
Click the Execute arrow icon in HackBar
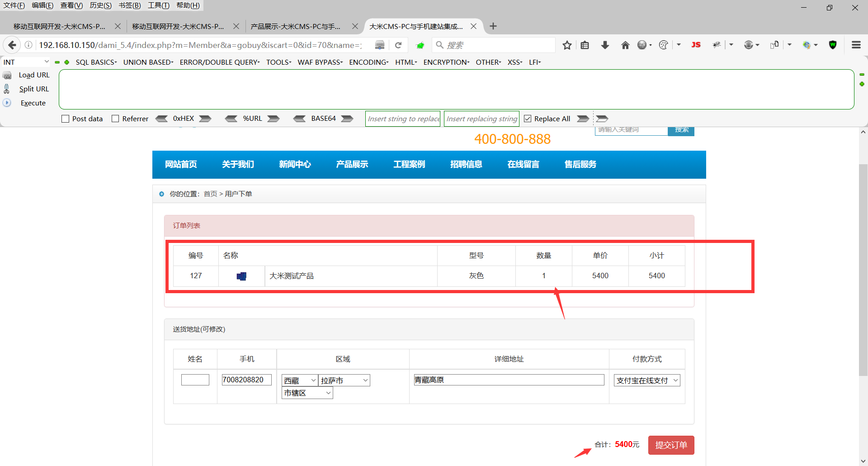[x=7, y=103]
